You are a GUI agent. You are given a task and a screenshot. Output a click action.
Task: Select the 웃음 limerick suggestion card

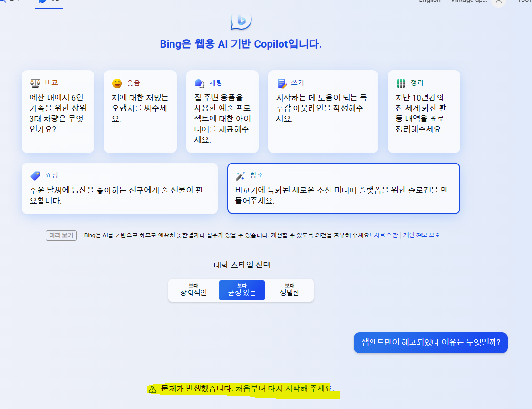pyautogui.click(x=140, y=112)
